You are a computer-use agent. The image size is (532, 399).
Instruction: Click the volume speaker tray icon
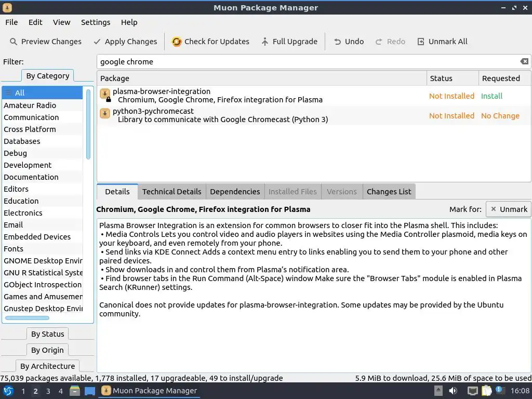[453, 391]
